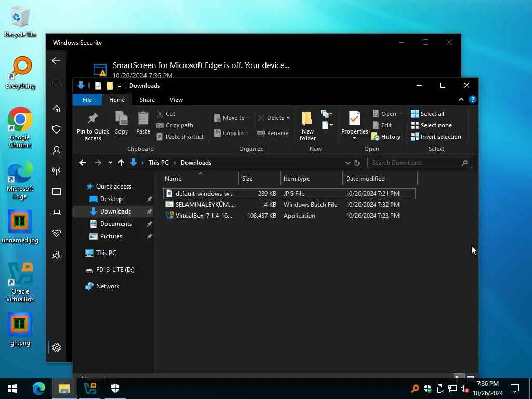
Task: Click the Windows Security back arrow
Action: tap(56, 61)
